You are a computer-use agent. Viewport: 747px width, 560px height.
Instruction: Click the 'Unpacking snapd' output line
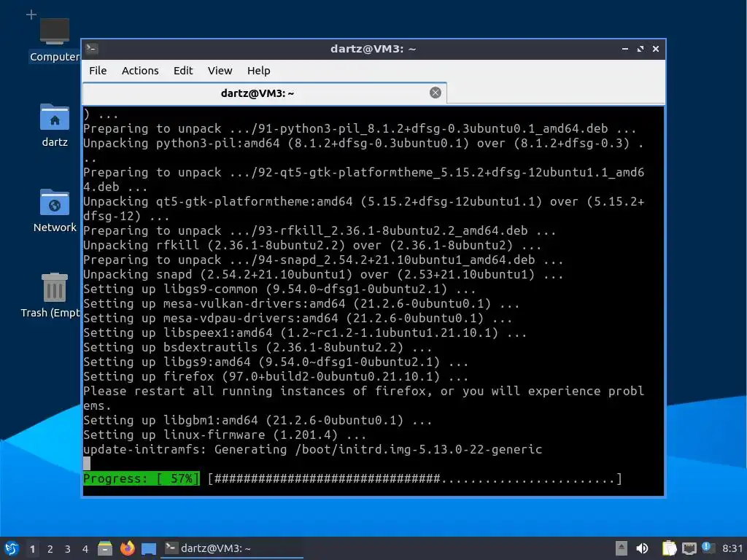coord(322,275)
